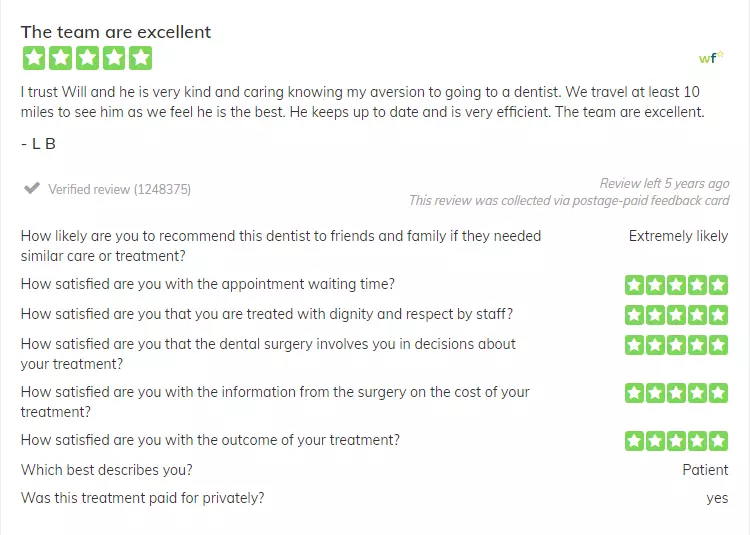Click the review body paragraph about Will

tap(363, 102)
